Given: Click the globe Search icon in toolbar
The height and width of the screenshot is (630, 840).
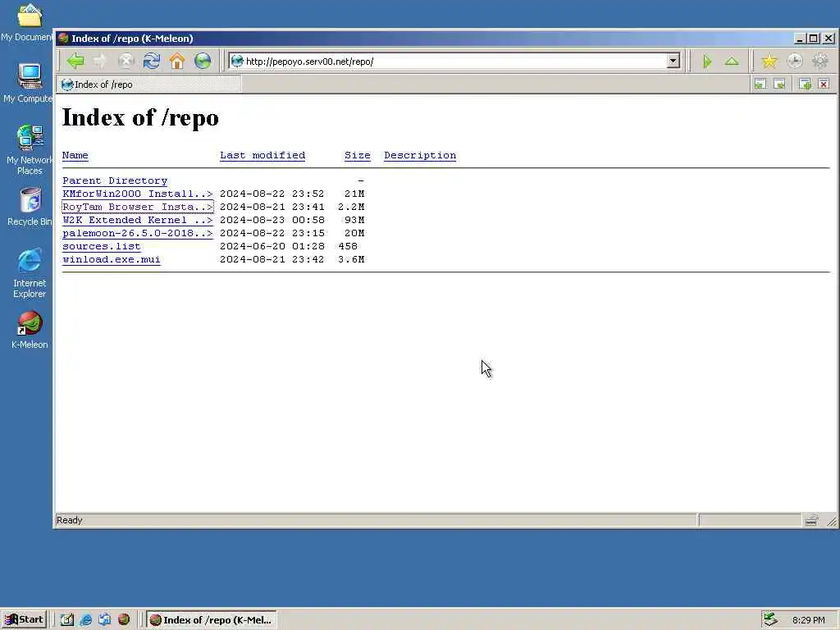Looking at the screenshot, I should click(203, 61).
